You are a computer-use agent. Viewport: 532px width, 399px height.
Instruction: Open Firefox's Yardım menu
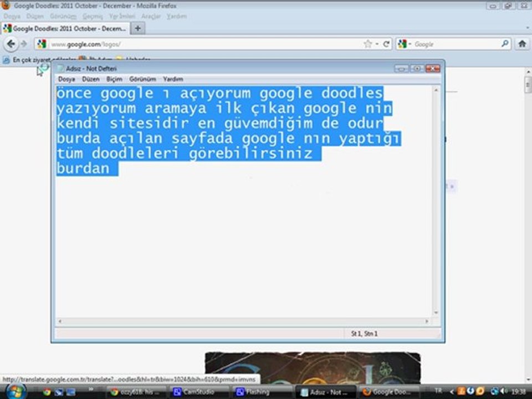(176, 16)
